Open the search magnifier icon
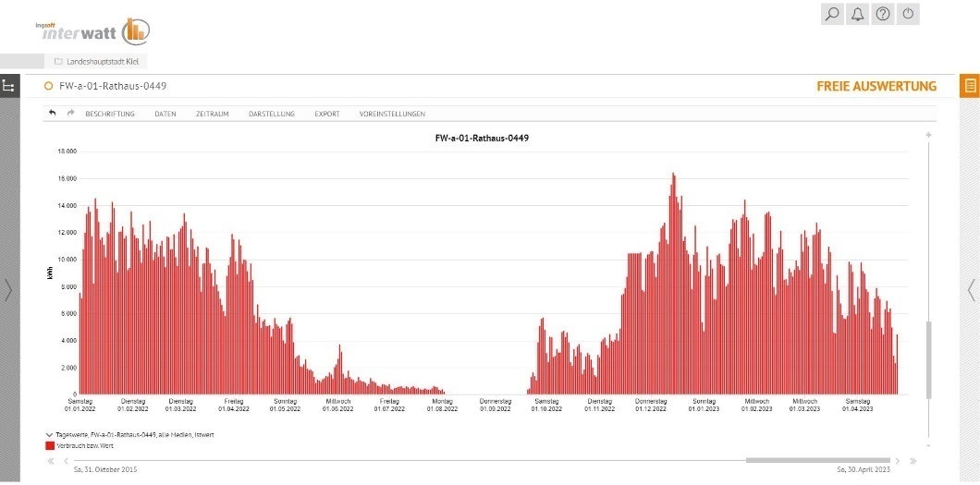 point(832,14)
